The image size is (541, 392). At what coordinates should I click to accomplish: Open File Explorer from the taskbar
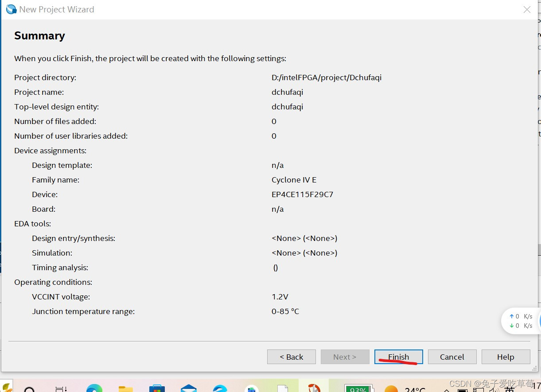(126, 388)
